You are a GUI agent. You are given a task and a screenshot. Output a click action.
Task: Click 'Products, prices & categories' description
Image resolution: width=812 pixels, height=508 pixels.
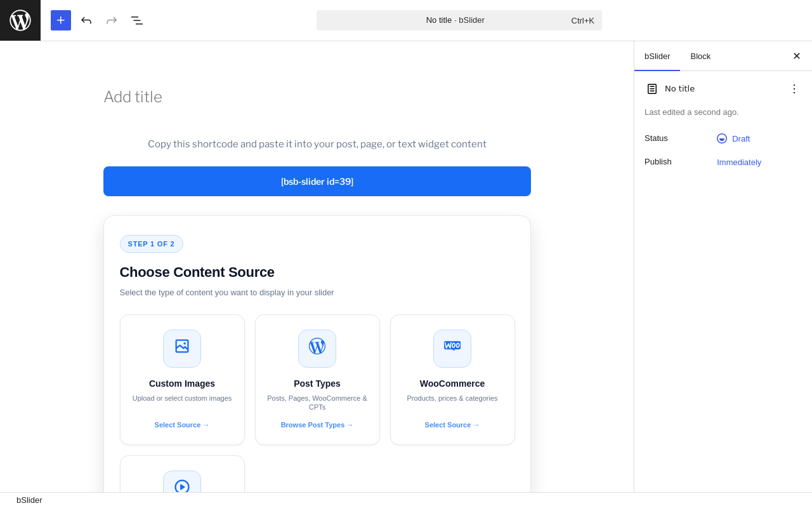pos(452,398)
